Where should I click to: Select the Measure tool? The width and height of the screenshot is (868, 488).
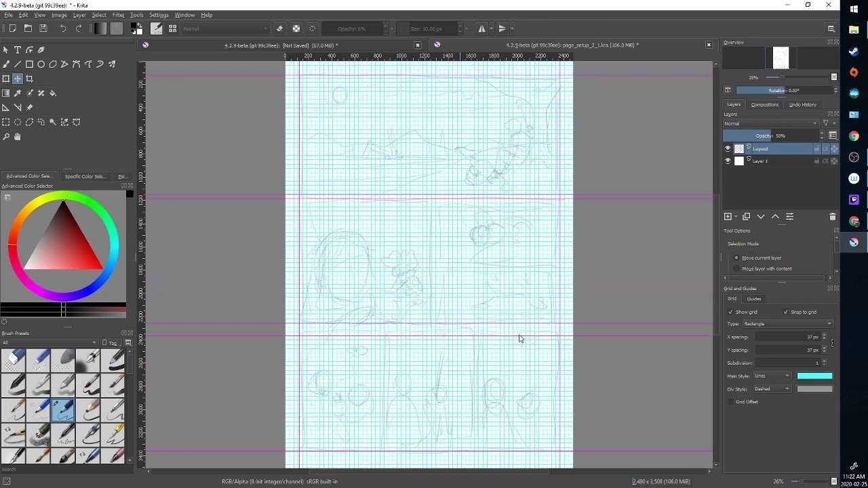coord(18,107)
